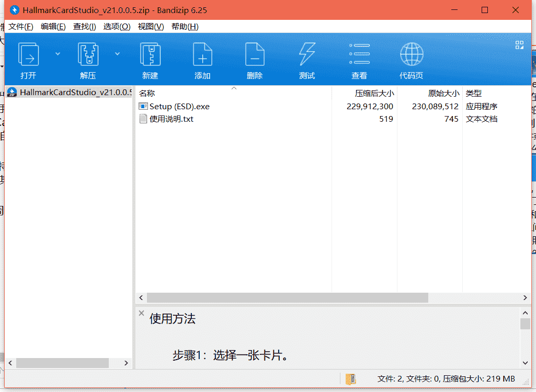This screenshot has height=392, width=536.
Task: Click comment pane scroll up arrow
Action: tap(526, 313)
